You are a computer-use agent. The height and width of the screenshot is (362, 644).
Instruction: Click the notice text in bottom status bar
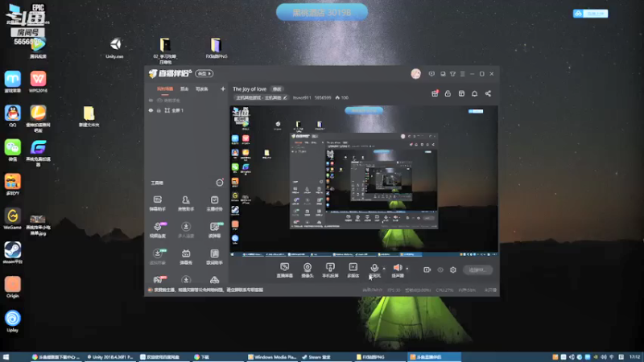(x=208, y=290)
